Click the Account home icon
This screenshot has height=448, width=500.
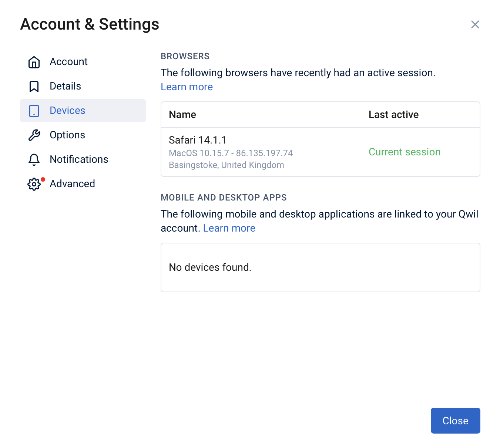[34, 62]
